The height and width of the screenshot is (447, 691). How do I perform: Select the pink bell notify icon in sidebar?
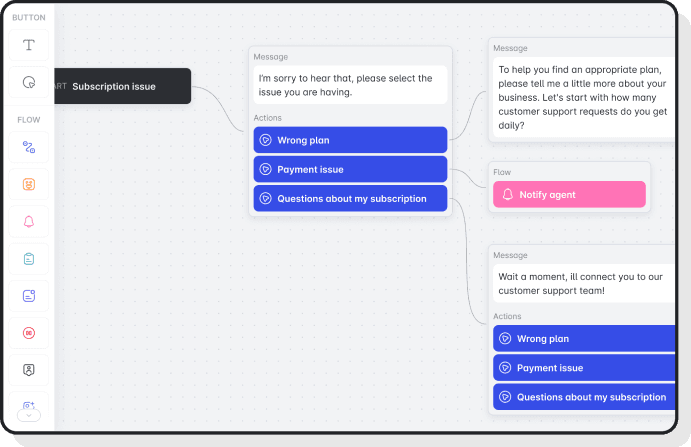click(29, 221)
